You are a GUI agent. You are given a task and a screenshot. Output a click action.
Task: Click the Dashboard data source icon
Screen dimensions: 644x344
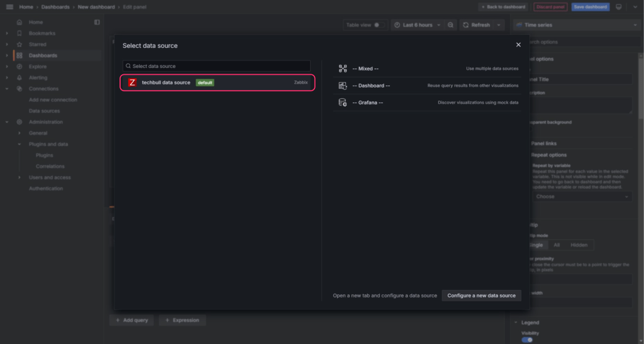pos(343,86)
